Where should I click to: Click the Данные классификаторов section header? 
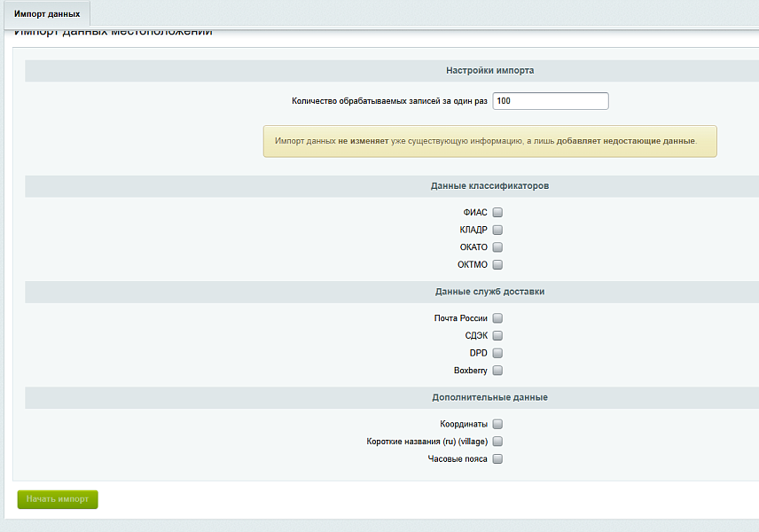click(489, 186)
